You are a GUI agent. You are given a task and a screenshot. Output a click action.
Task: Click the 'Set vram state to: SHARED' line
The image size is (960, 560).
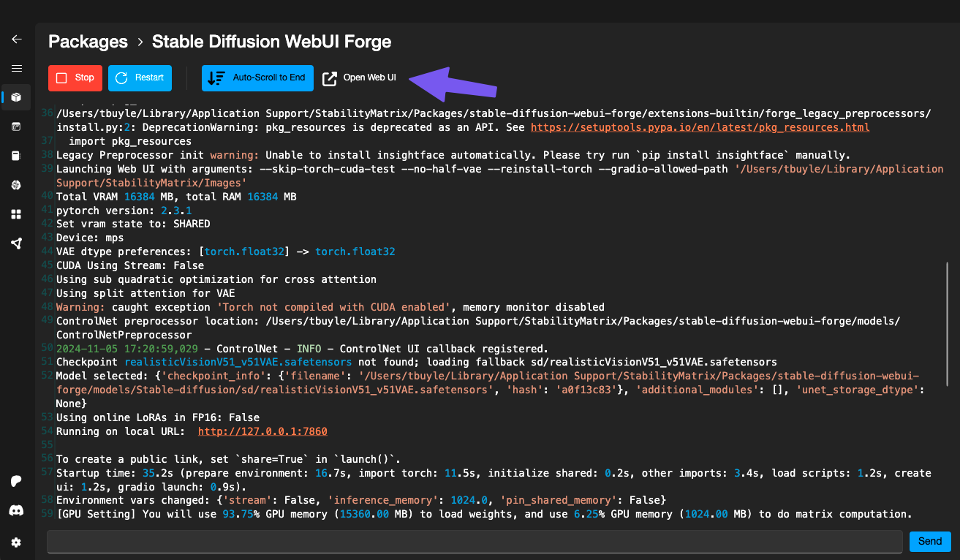(133, 224)
